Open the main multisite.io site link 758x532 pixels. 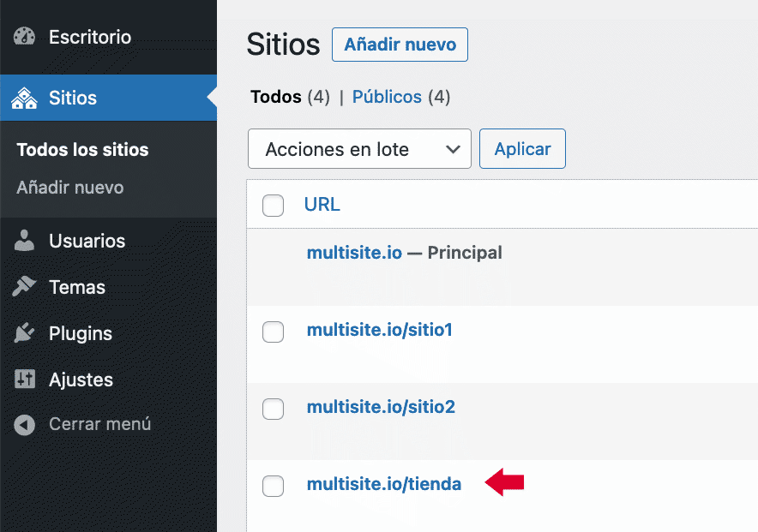(354, 253)
